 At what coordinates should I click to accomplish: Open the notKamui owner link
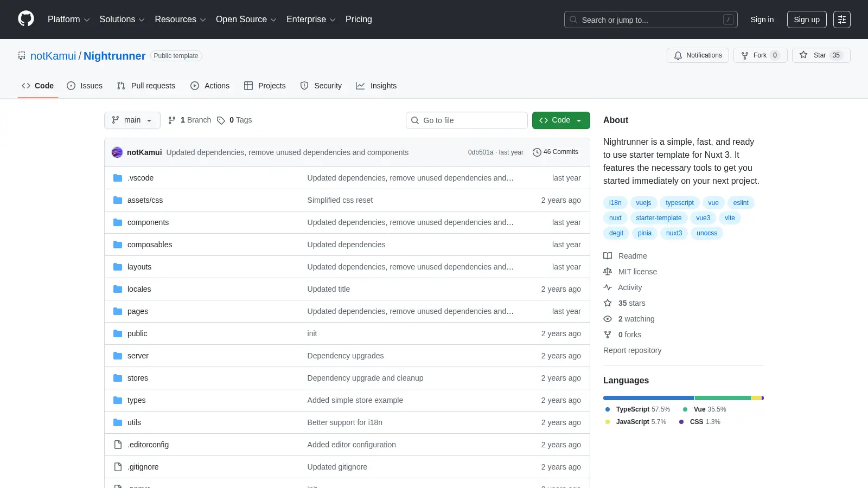pos(53,56)
